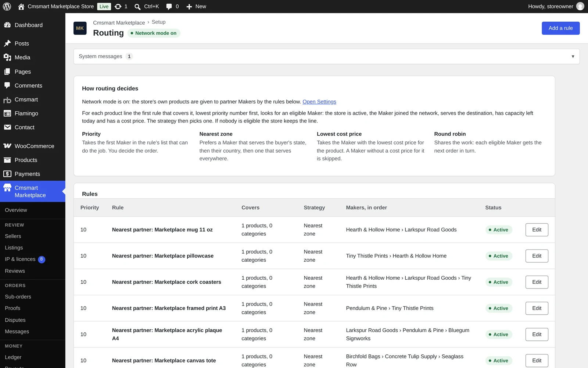Open the Ledger sidebar item
588x368 pixels.
[13, 357]
